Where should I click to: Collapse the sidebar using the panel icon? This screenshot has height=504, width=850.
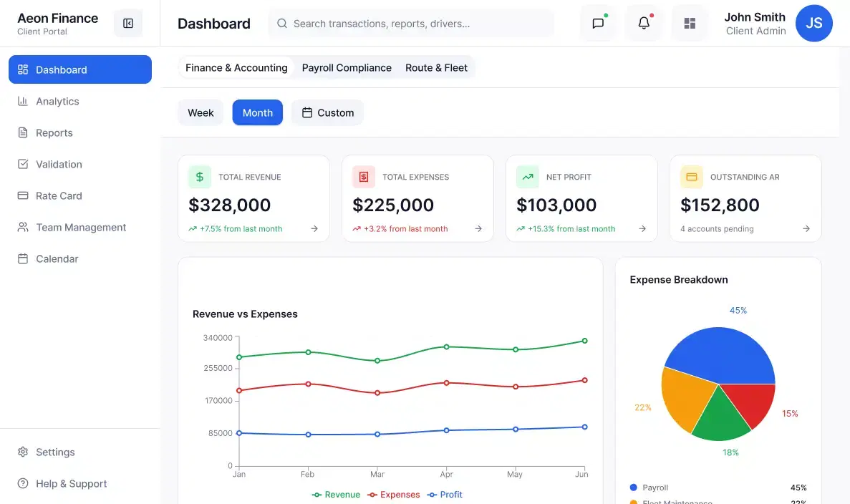127,23
